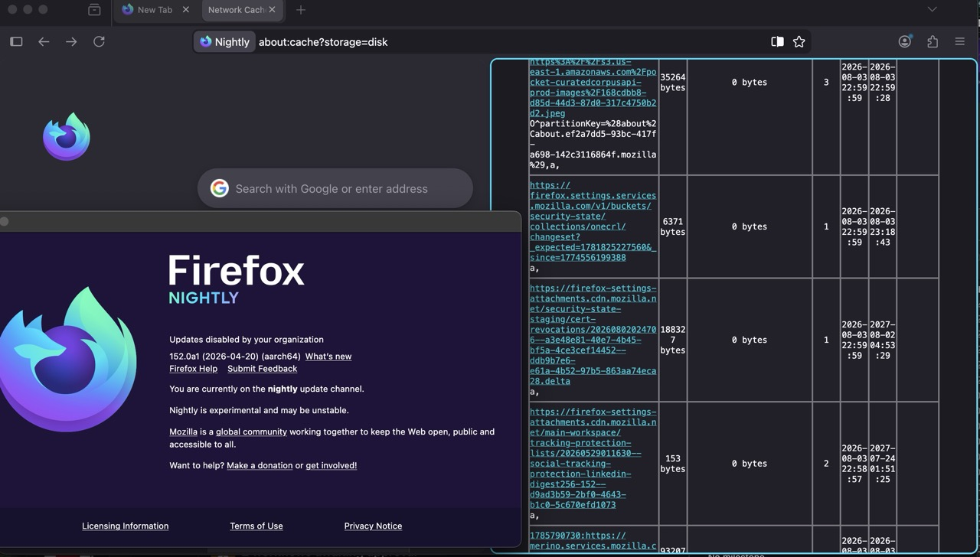Click the small Firefox logo on New Tab page
Screen dimensions: 980x557
67,137
